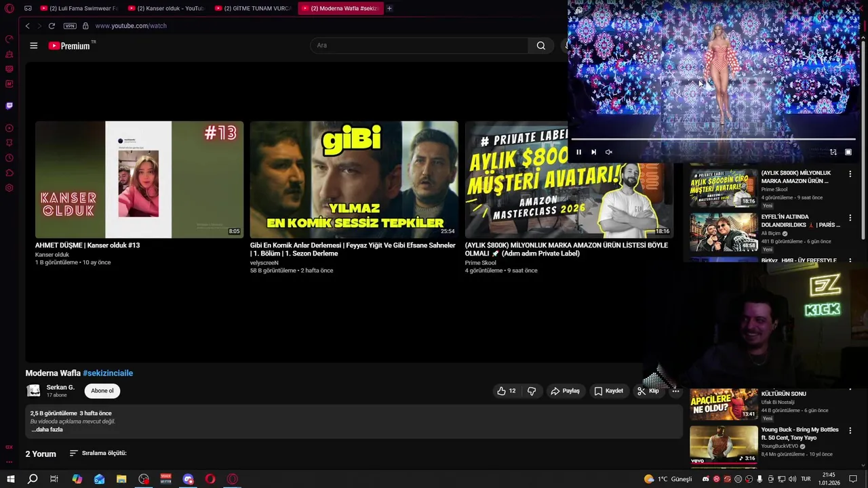Click the 2 Yorum comments heading
This screenshot has width=868, height=488.
tap(41, 454)
